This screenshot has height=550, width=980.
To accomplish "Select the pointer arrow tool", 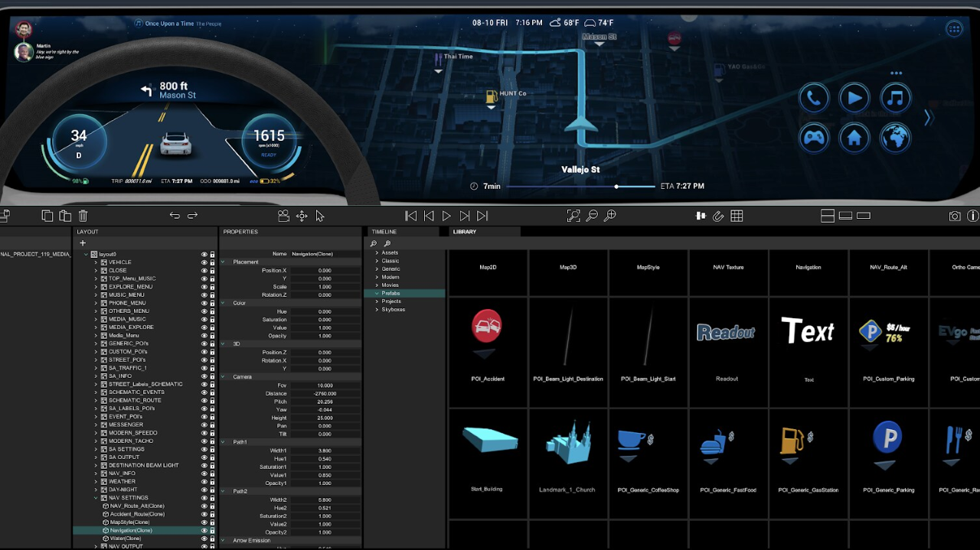I will pos(320,216).
